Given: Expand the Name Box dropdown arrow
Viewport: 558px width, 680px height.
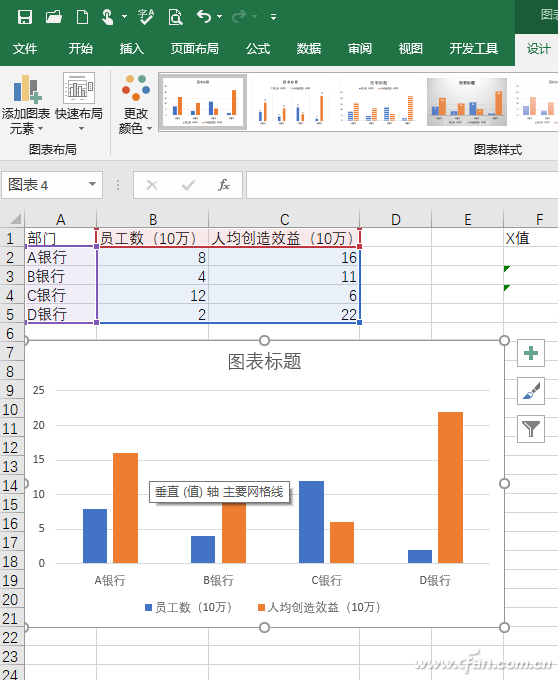Looking at the screenshot, I should [92, 184].
